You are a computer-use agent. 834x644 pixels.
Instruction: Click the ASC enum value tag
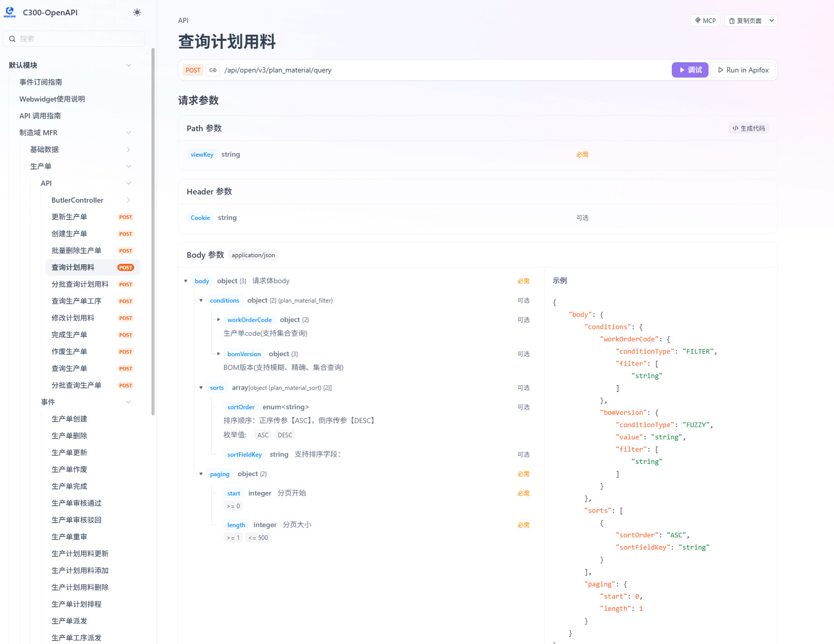[263, 435]
